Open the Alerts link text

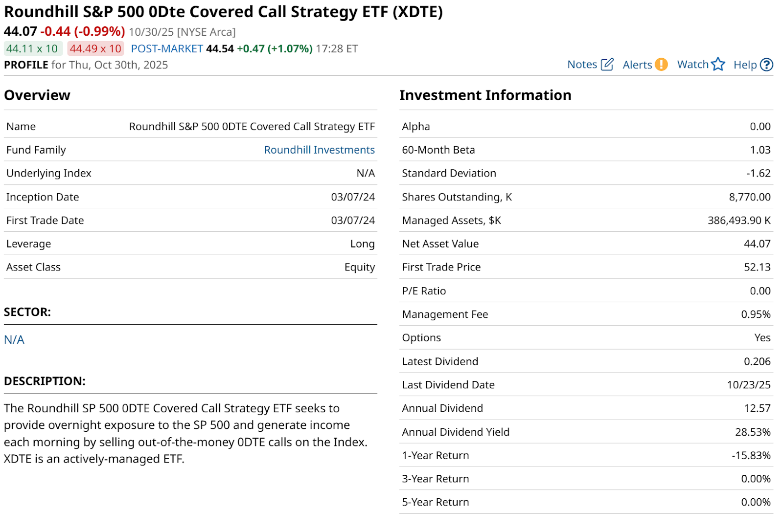tap(637, 65)
